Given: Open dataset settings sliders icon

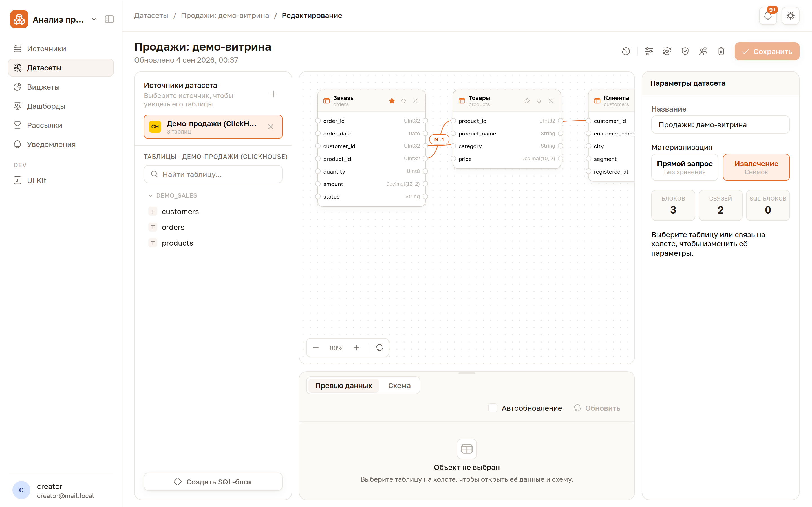Looking at the screenshot, I should tap(649, 51).
